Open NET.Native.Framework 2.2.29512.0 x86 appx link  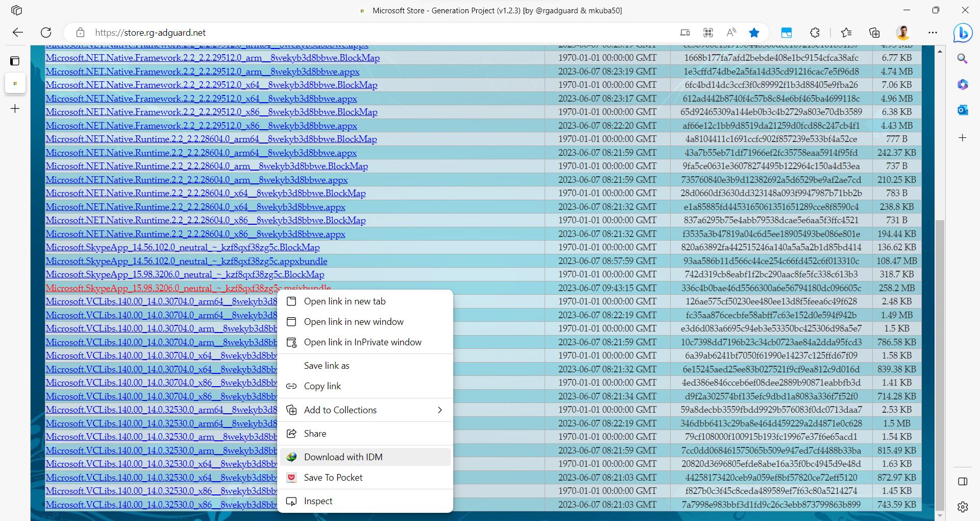201,126
